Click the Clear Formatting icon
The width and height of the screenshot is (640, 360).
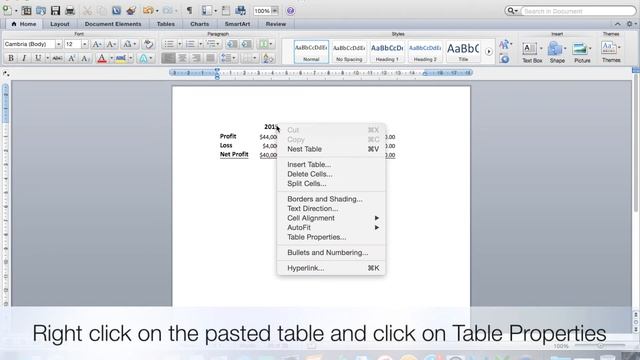(149, 44)
